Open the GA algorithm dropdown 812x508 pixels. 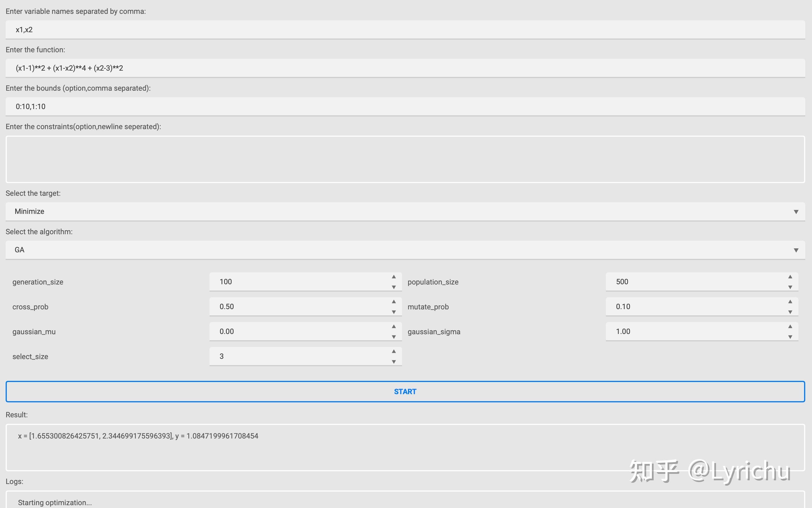click(x=405, y=250)
